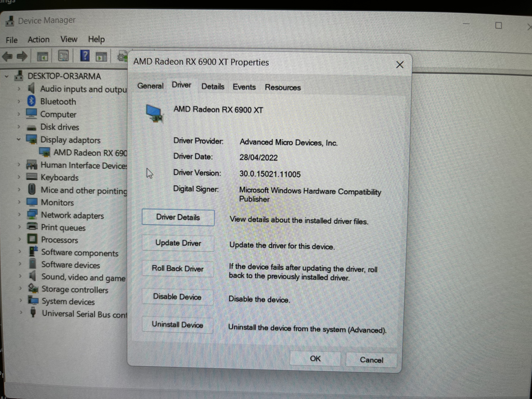This screenshot has height=399, width=532.
Task: Click the AMD Radeon display adapter icon
Action: [44, 152]
